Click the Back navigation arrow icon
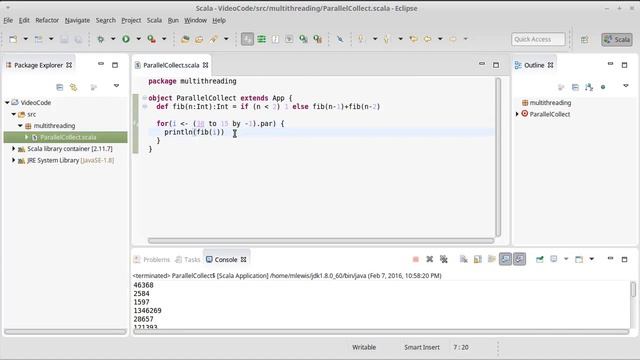The image size is (640, 360). click(427, 39)
